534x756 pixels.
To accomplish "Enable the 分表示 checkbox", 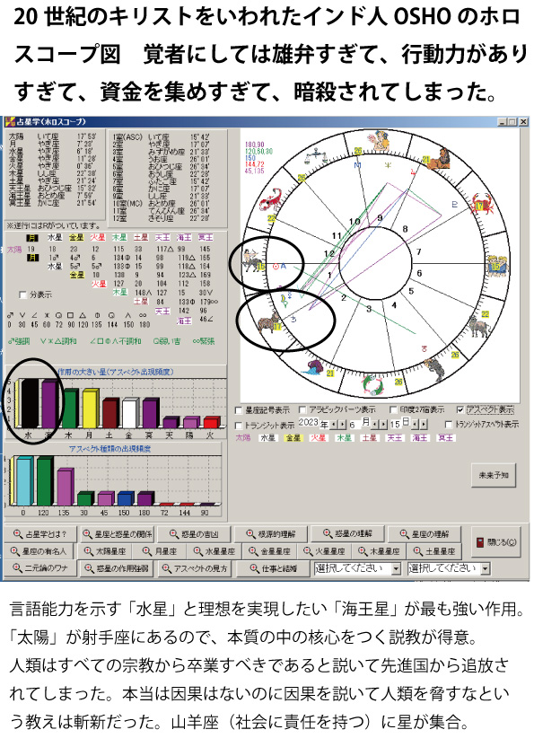I will (x=22, y=294).
